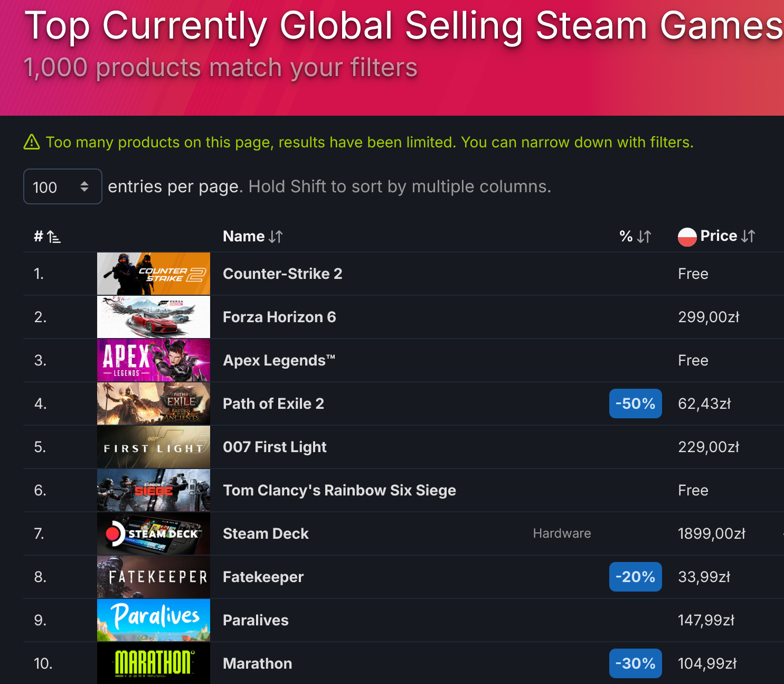Click the Poland flag currency icon
This screenshot has height=684, width=784.
(x=687, y=237)
